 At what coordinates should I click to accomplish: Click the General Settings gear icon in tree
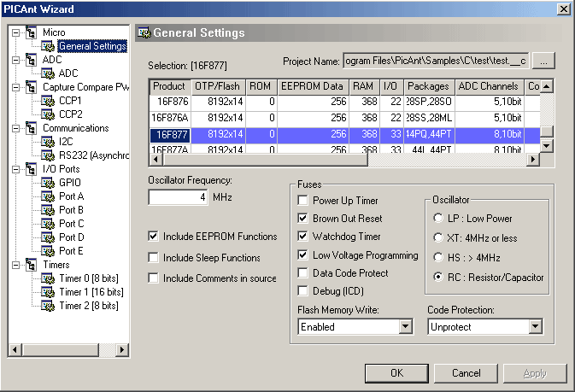[48, 46]
